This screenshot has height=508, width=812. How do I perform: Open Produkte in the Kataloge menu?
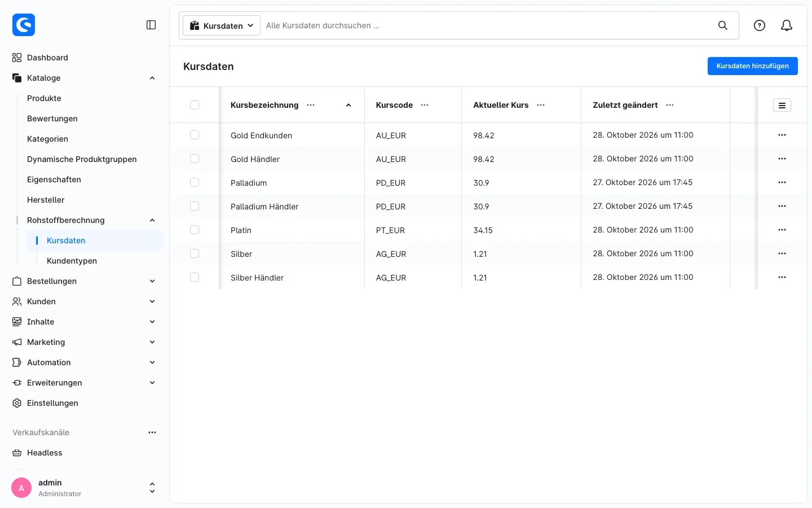[x=44, y=98]
